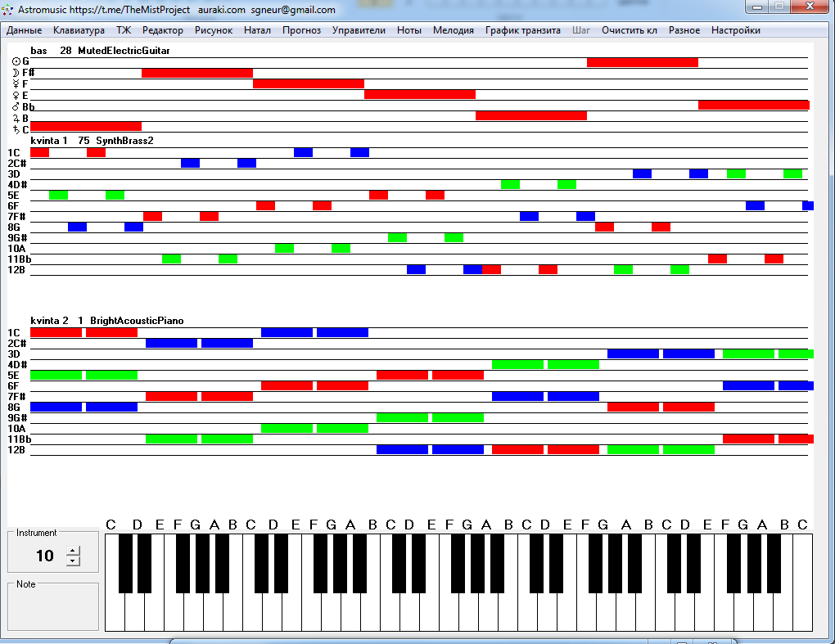Viewport: 835px width, 644px height.
Task: Click the Moon symbol beside the F# row
Action: (16, 73)
